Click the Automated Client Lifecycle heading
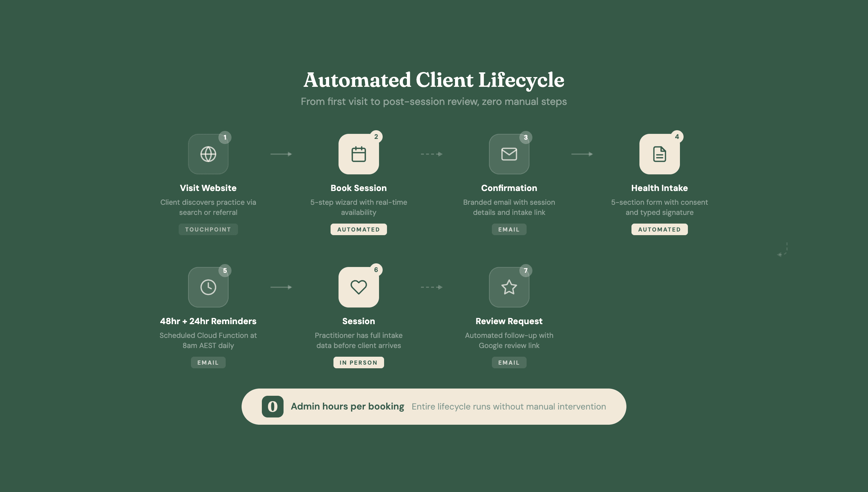868x492 pixels. (434, 80)
